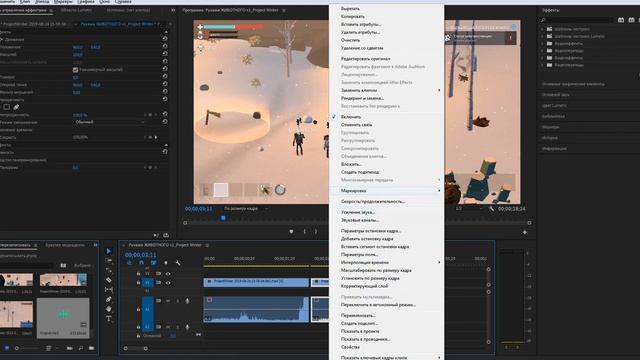640x360 pixels.
Task: Open the Интерполяция времени submenu
Action: click(387, 262)
